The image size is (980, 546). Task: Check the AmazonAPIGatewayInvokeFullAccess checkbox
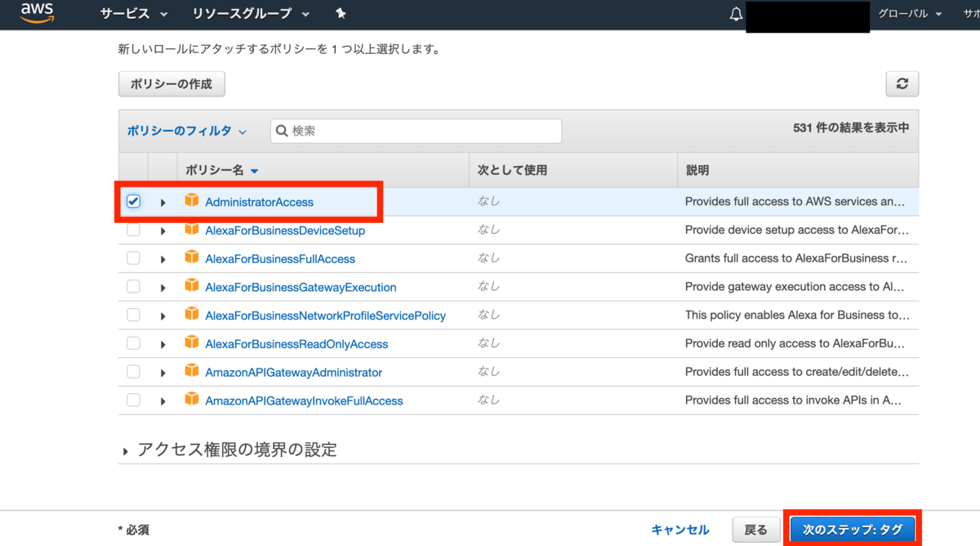click(x=133, y=401)
